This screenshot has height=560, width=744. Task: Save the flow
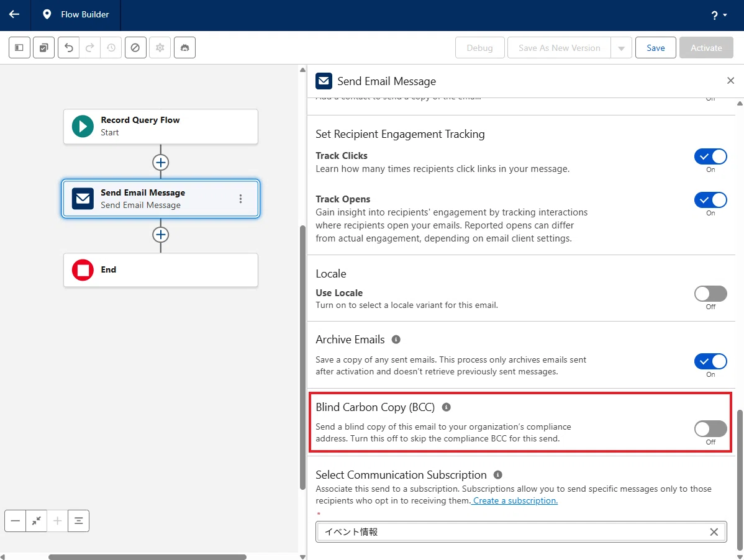tap(655, 48)
